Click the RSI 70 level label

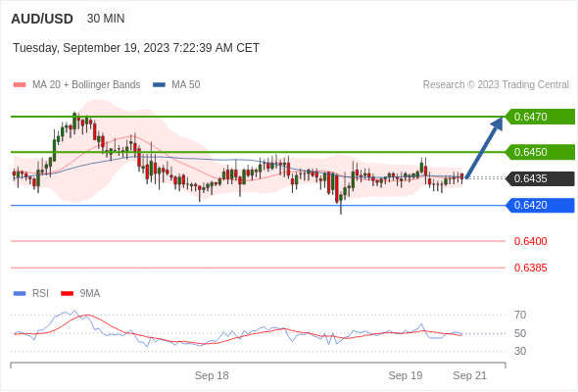click(520, 315)
